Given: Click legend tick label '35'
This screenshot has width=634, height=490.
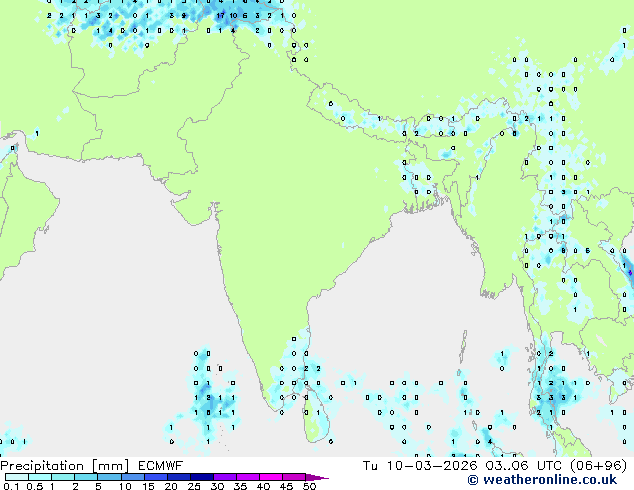Looking at the screenshot, I should [240, 486].
